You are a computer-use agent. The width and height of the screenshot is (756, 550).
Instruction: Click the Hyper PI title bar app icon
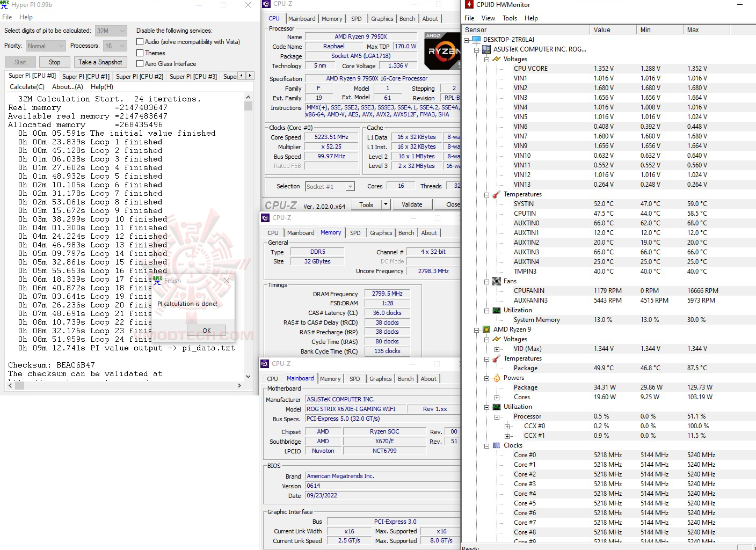[5, 5]
